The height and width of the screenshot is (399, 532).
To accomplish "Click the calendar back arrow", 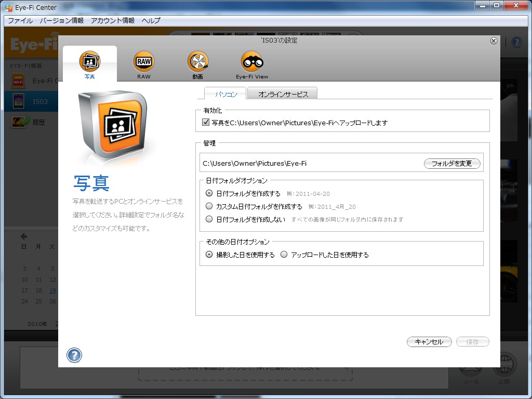I will (x=24, y=236).
